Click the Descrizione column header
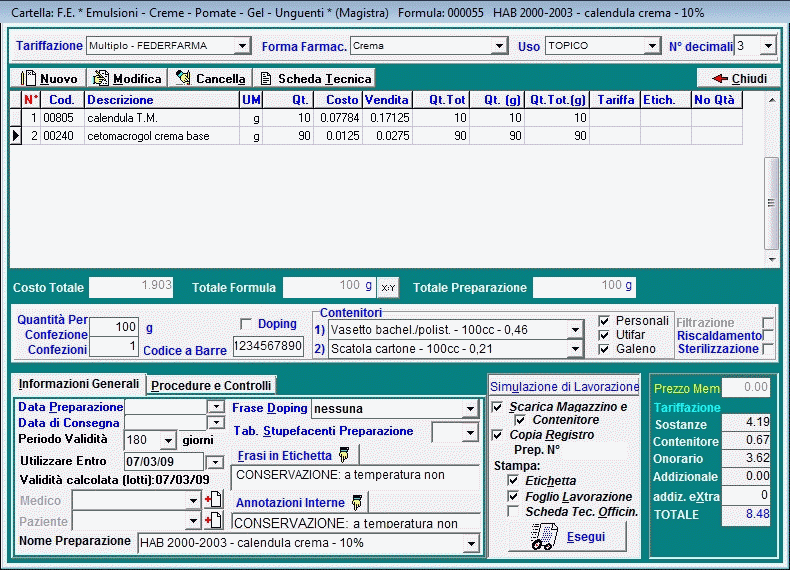 (162, 100)
